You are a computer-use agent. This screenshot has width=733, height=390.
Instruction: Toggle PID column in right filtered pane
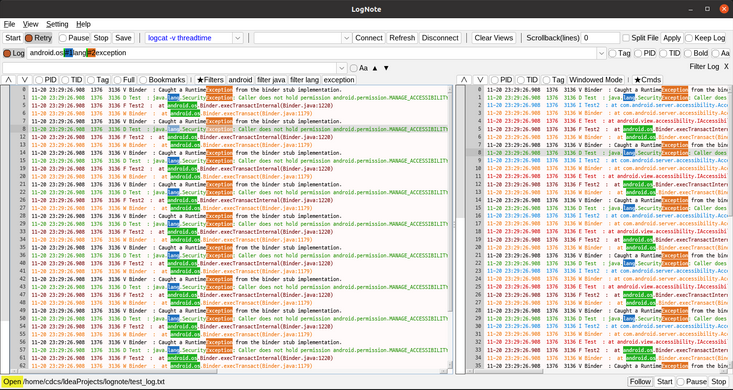[501, 80]
